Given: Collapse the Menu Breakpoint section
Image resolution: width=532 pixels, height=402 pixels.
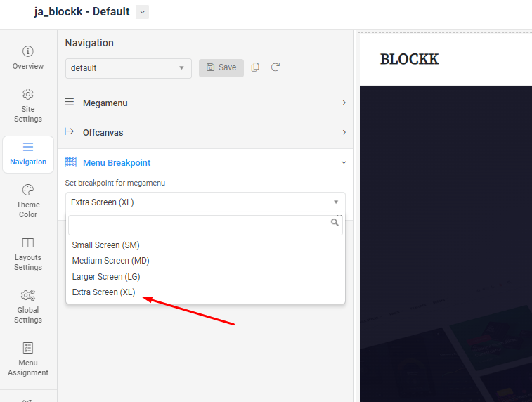Looking at the screenshot, I should 206,162.
